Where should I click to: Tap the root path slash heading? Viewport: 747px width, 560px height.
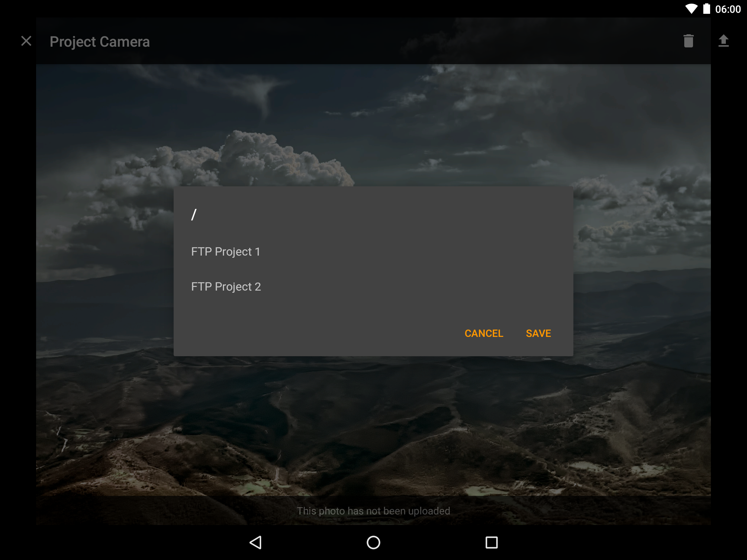coord(194,214)
